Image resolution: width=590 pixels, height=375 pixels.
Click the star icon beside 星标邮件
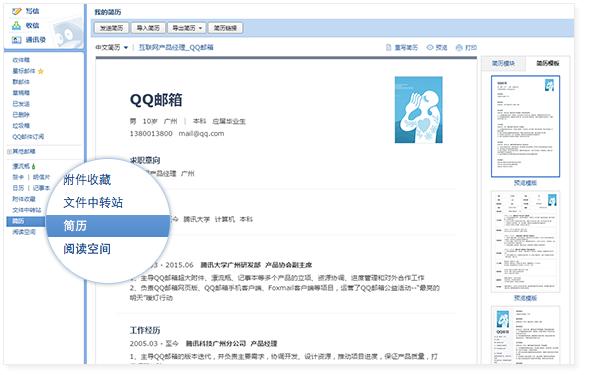point(41,71)
